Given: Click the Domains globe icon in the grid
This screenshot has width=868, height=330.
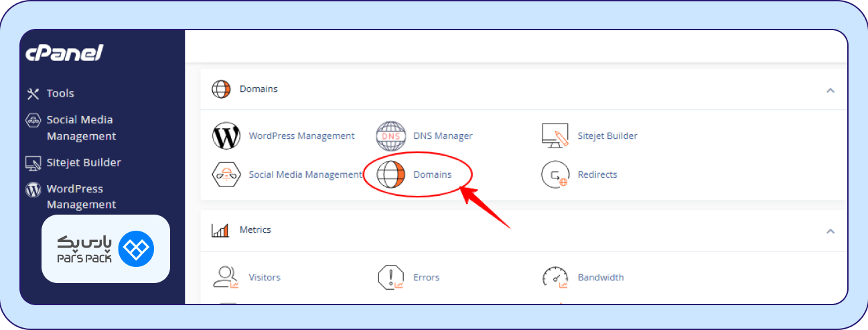Looking at the screenshot, I should 391,174.
